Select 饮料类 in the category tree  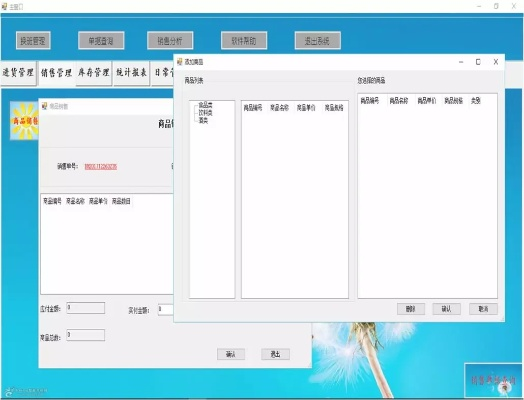pyautogui.click(x=205, y=113)
